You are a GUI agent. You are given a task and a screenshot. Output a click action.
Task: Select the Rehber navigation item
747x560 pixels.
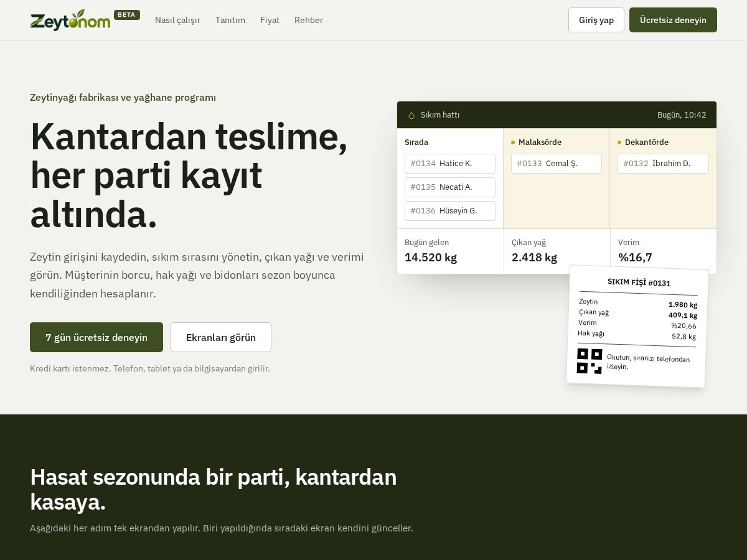coord(309,20)
